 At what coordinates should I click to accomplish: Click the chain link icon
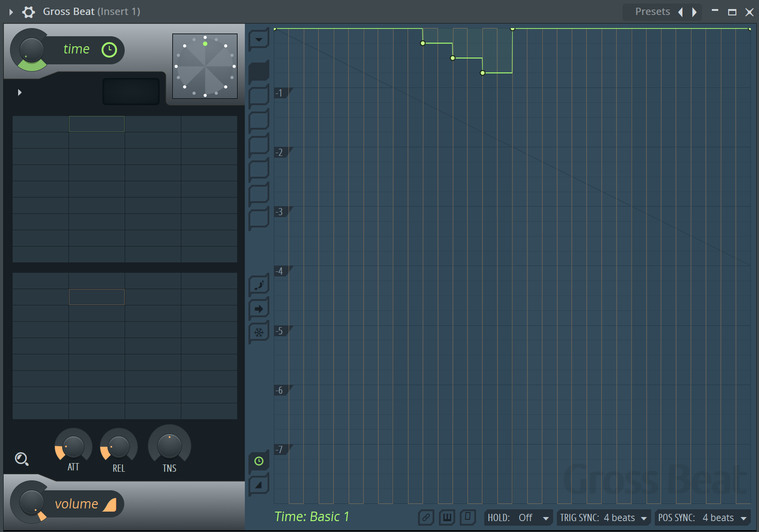(426, 517)
